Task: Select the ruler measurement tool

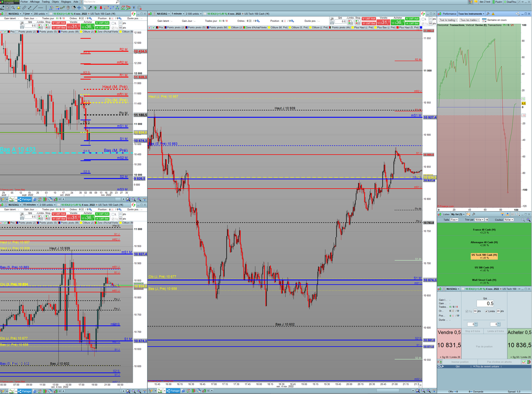Action: [24, 7]
